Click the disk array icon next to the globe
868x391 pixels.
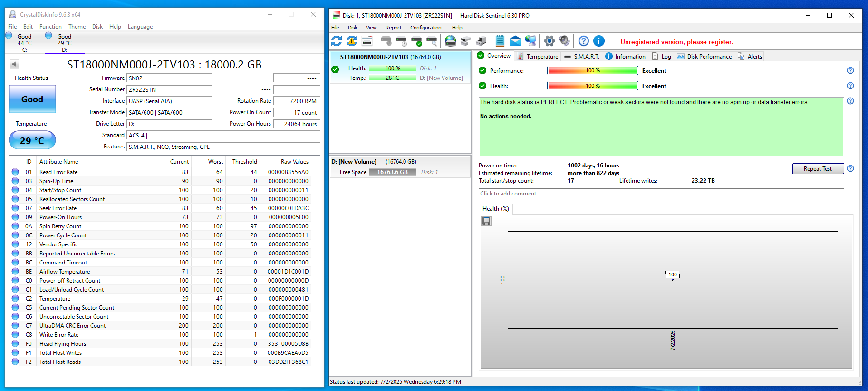(465, 41)
